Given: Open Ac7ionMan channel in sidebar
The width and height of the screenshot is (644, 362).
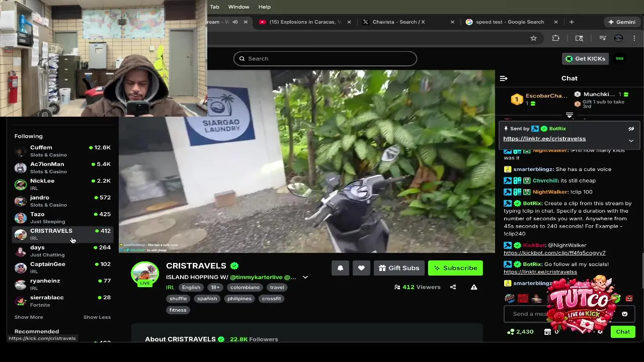Looking at the screenshot, I should [62, 167].
